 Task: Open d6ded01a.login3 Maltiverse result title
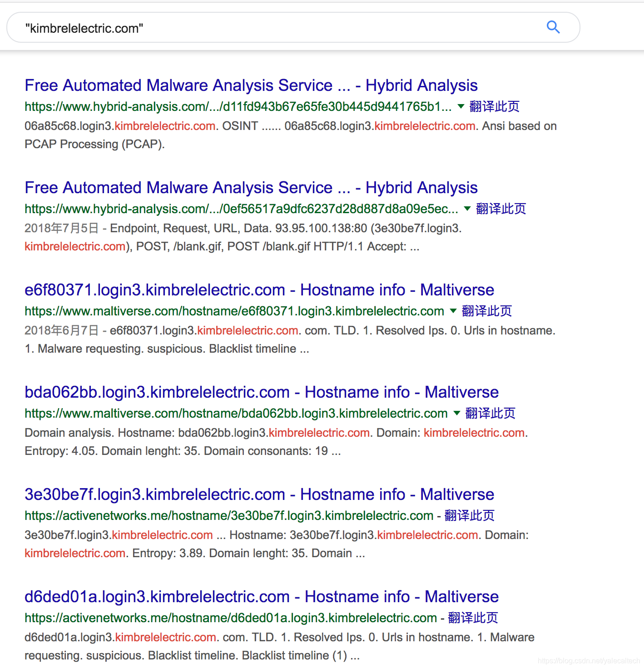pos(262,597)
